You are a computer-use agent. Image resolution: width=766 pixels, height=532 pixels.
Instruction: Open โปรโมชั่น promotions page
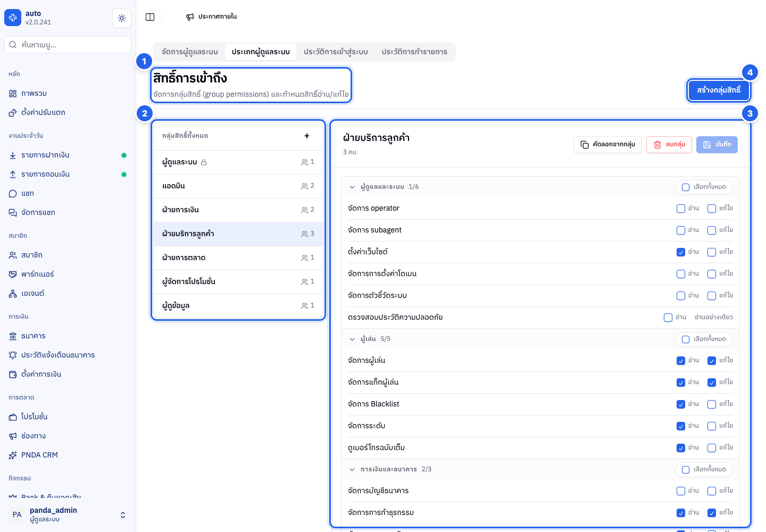pyautogui.click(x=68, y=417)
